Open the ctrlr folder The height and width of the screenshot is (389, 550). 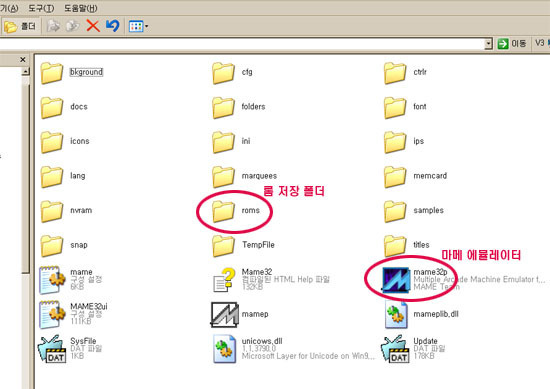[x=405, y=72]
